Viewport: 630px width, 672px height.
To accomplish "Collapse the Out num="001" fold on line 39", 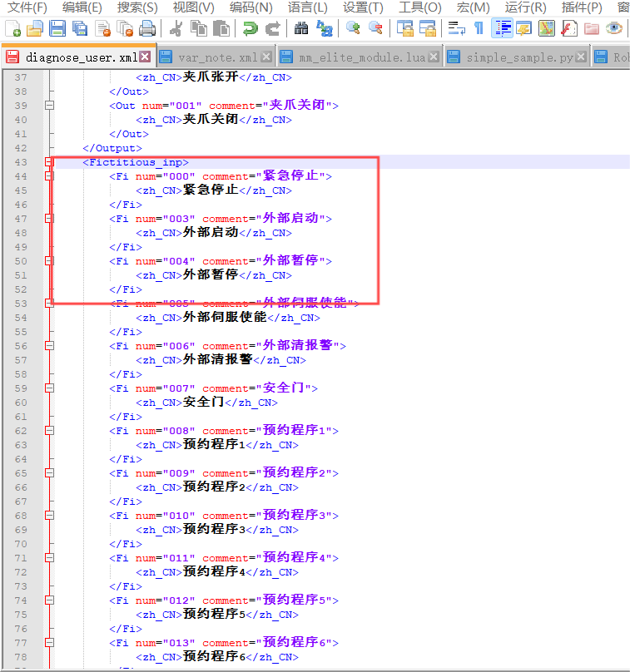I will point(49,106).
